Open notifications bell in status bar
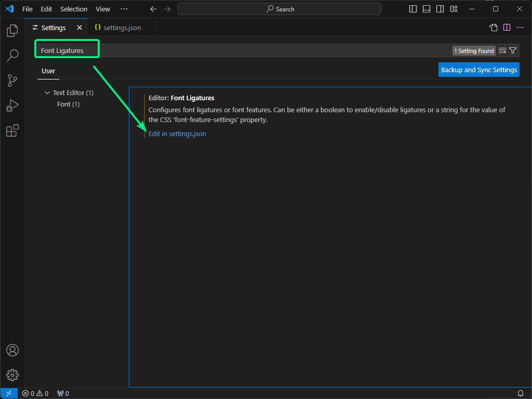532x399 pixels. coord(521,393)
